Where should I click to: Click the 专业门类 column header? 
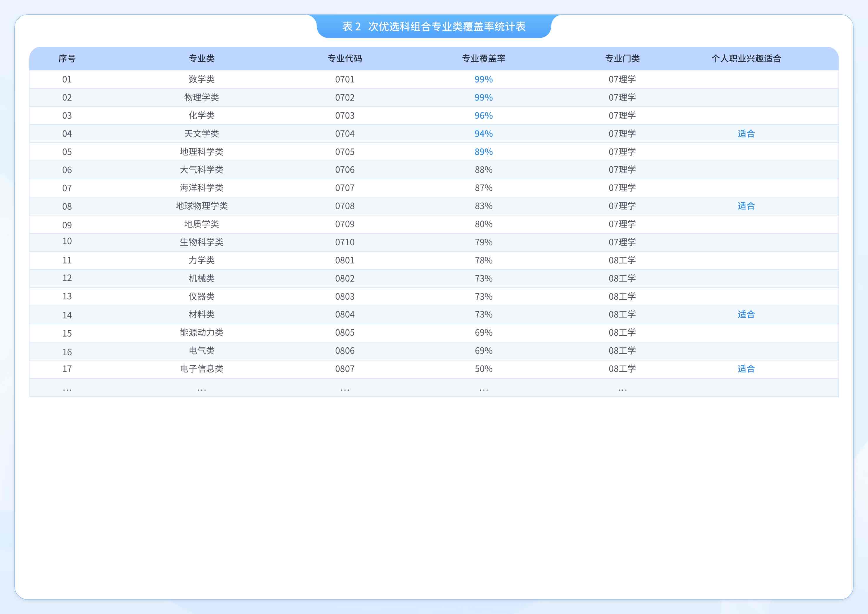click(x=622, y=59)
